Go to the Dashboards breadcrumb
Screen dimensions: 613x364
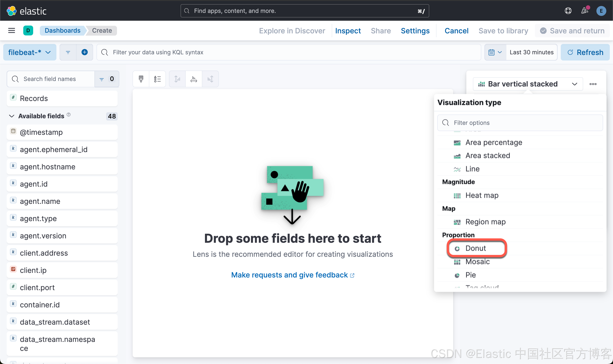click(x=62, y=30)
